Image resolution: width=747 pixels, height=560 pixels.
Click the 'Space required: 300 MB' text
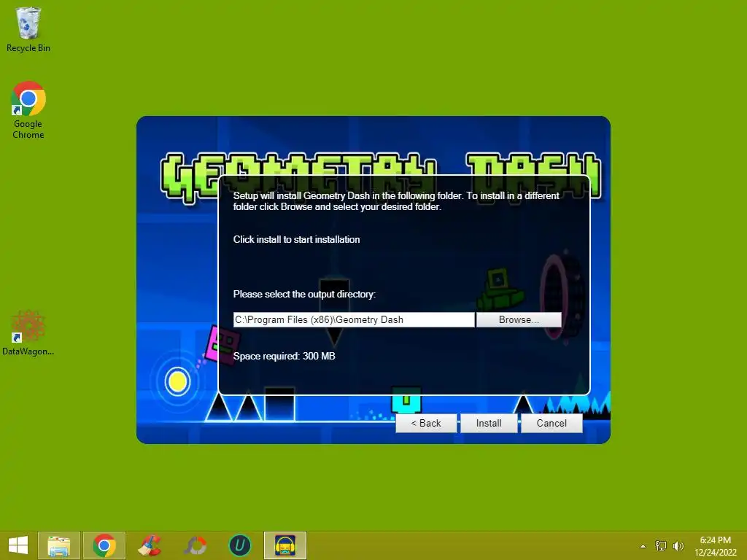(284, 356)
